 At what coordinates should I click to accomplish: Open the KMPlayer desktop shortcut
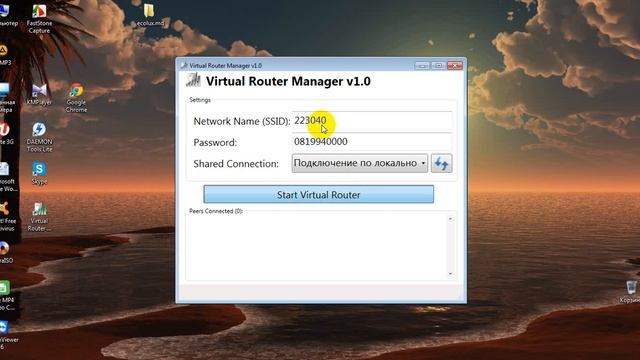(39, 95)
